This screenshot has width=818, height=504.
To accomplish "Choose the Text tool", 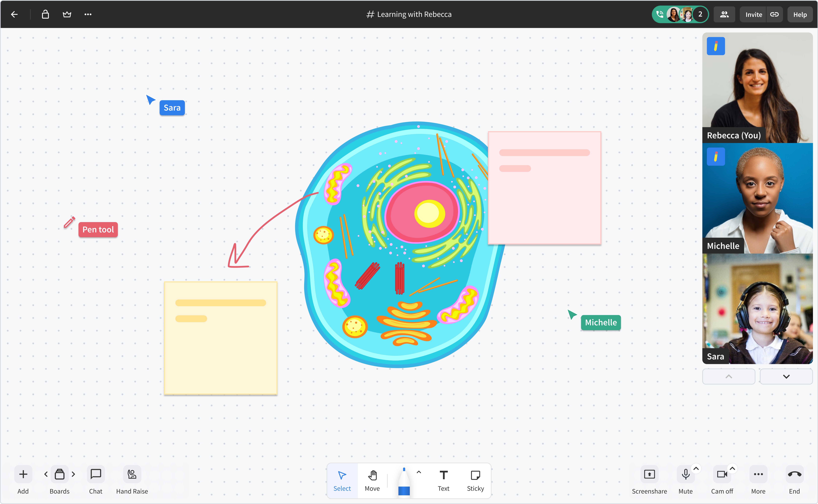I will (x=444, y=481).
